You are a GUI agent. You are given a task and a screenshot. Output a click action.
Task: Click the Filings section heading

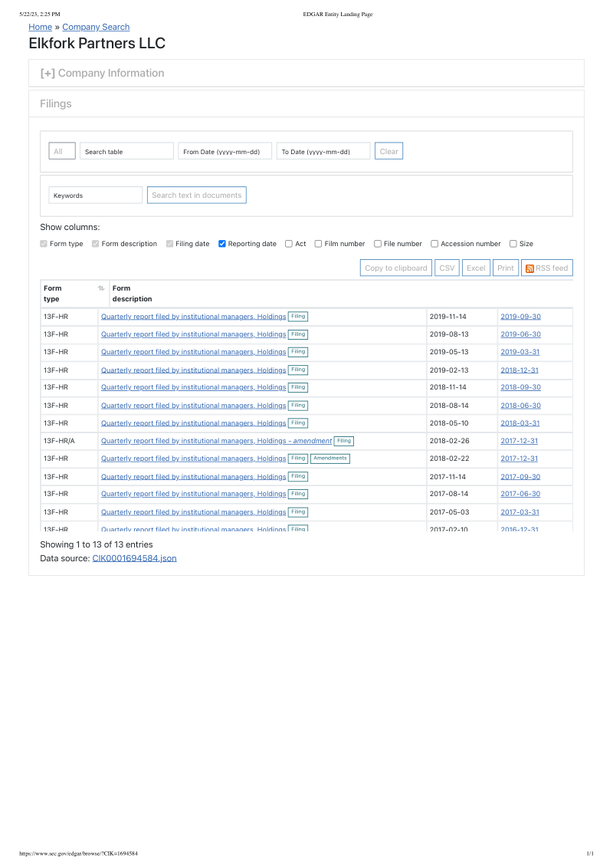point(56,104)
